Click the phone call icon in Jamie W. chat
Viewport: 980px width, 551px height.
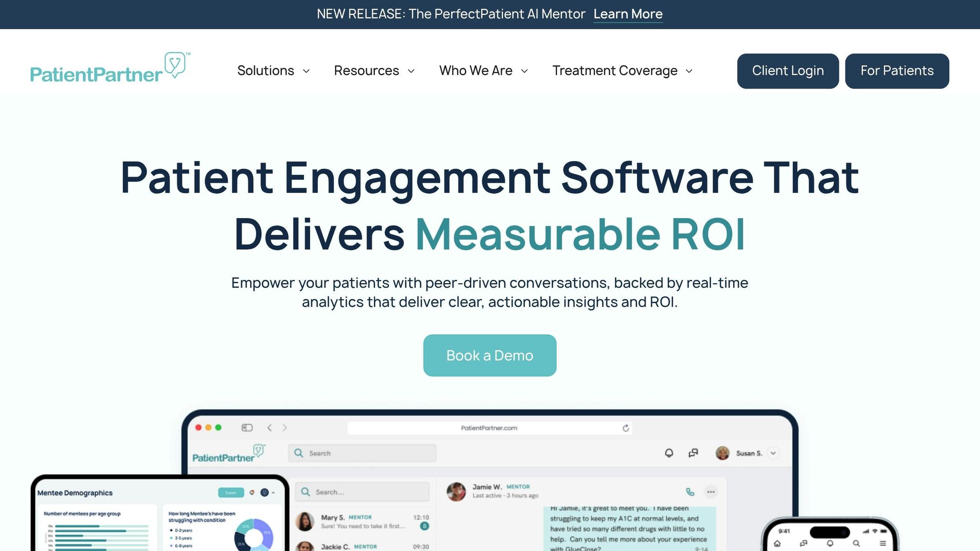[690, 491]
